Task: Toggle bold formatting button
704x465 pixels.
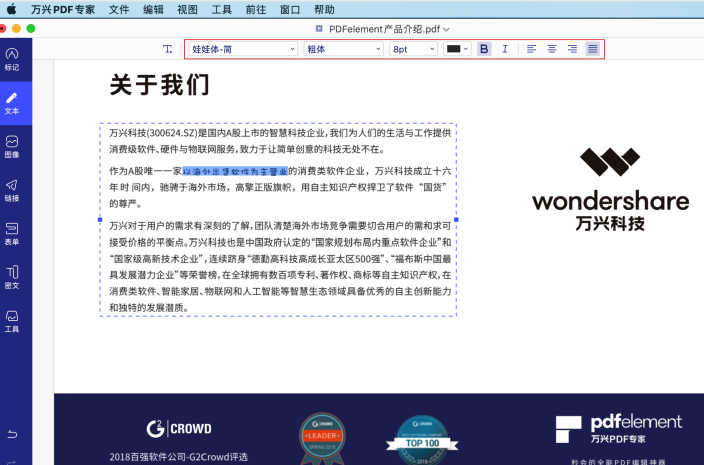Action: click(484, 49)
